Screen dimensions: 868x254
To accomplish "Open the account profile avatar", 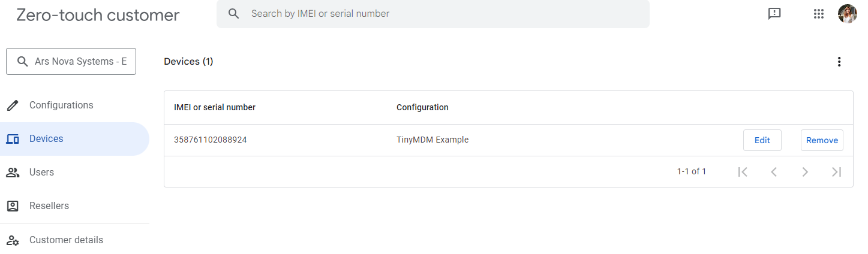I will (848, 14).
